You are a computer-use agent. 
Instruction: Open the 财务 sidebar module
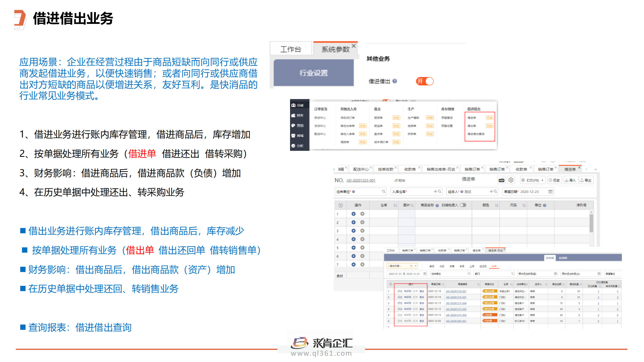[x=298, y=115]
